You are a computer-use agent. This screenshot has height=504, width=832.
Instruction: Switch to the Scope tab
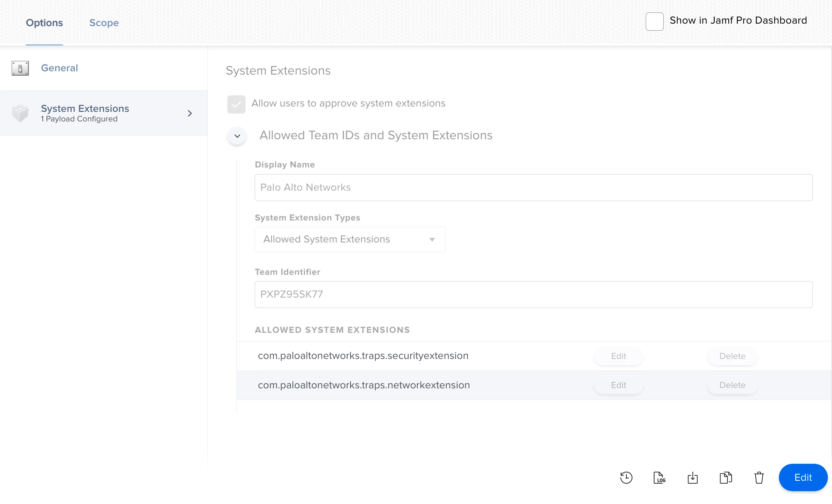tap(104, 23)
